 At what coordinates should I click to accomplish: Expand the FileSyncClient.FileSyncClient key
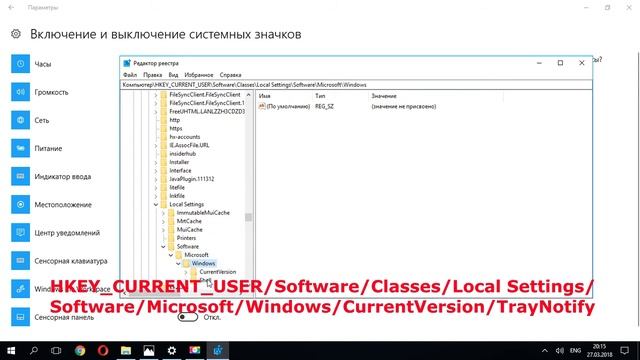click(156, 95)
